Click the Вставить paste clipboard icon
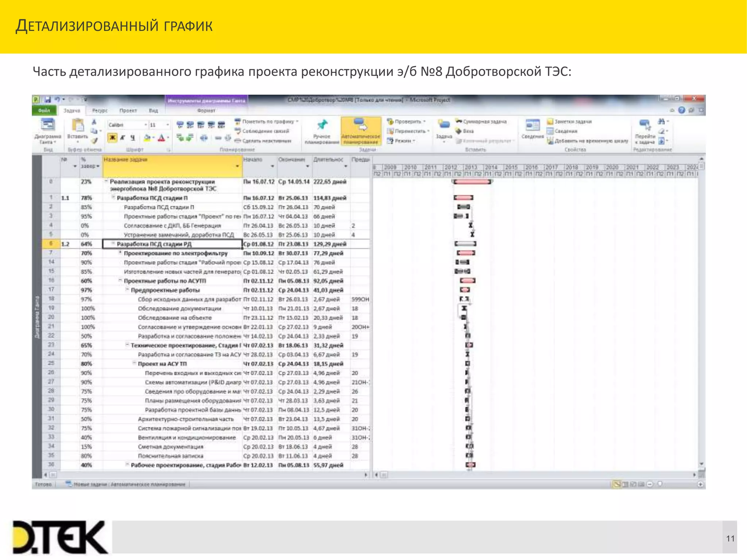Screen dimensions: 747x560 click(x=77, y=126)
